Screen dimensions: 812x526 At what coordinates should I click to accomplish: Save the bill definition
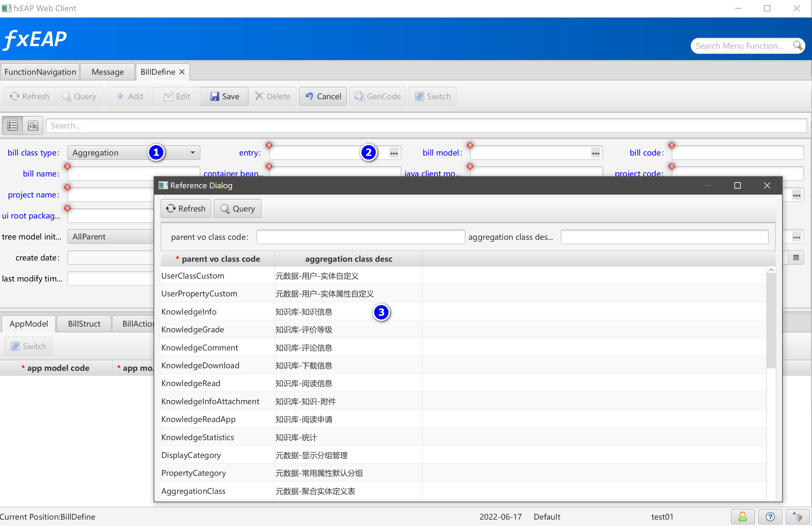225,97
